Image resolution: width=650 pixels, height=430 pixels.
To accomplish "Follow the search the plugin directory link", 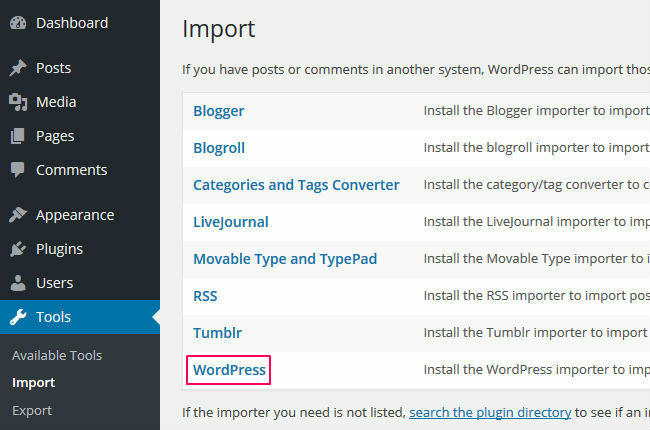I will (490, 413).
